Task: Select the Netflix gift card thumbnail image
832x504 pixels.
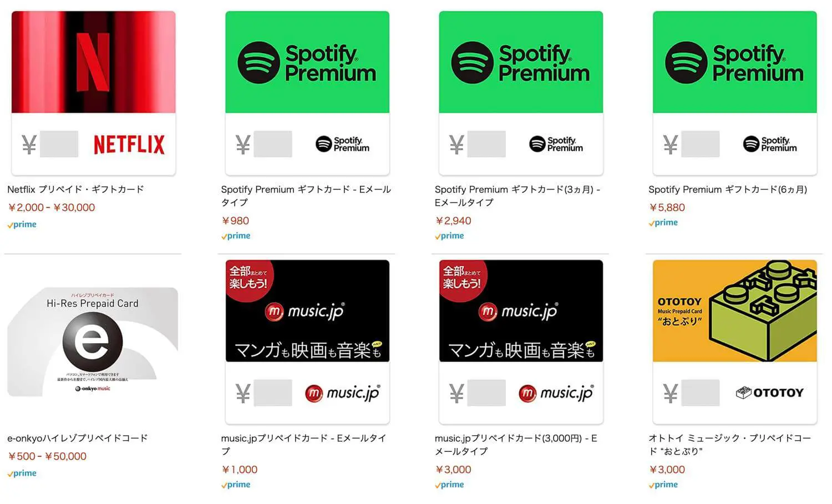Action: (x=93, y=91)
